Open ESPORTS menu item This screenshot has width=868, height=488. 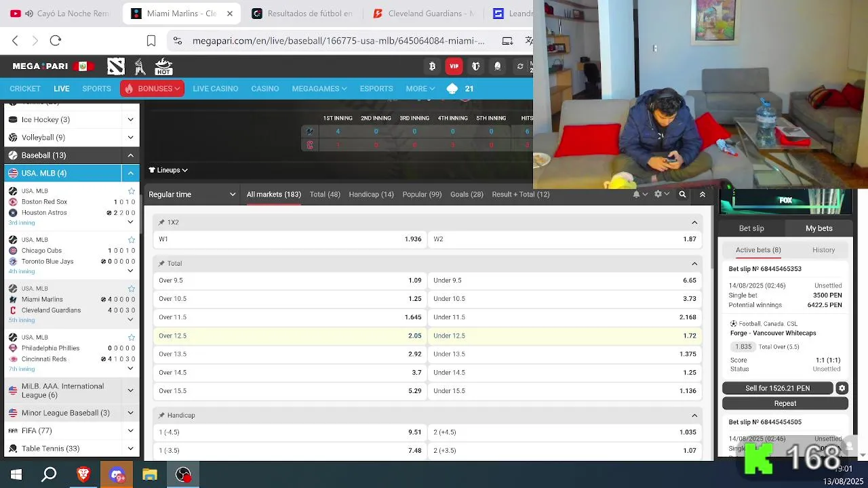pos(376,89)
